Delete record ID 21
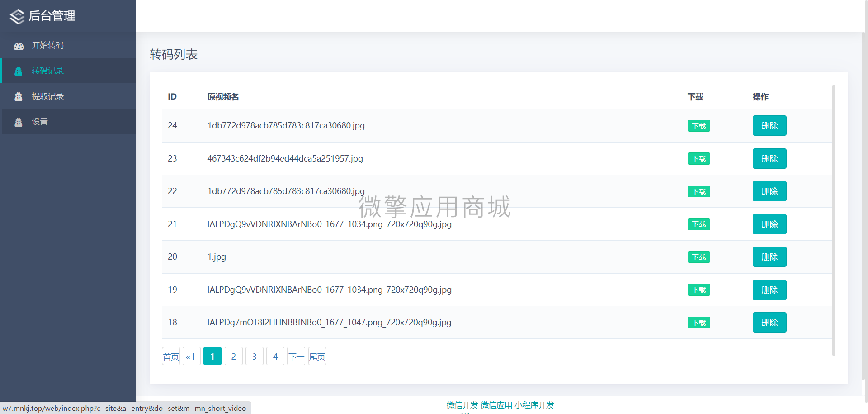868x414 pixels. coord(769,224)
